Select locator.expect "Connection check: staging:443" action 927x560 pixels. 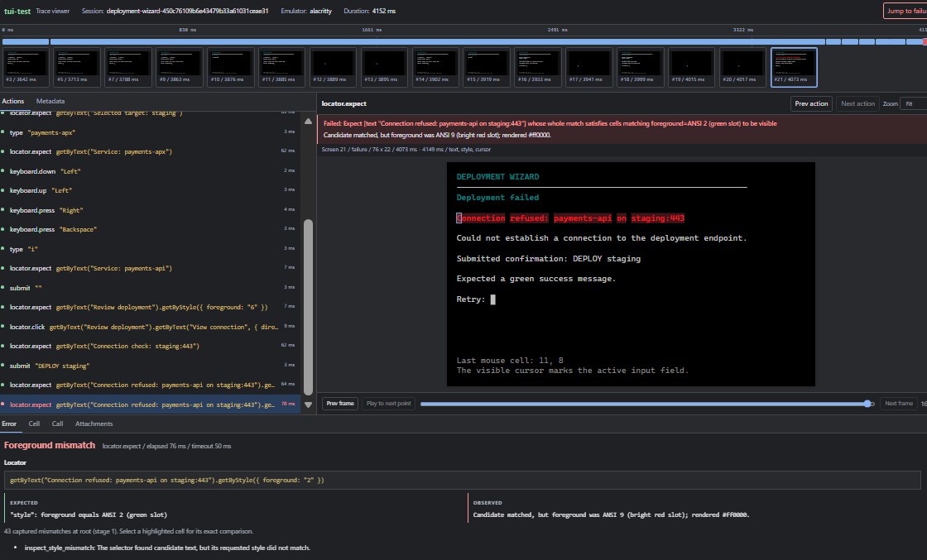150,346
